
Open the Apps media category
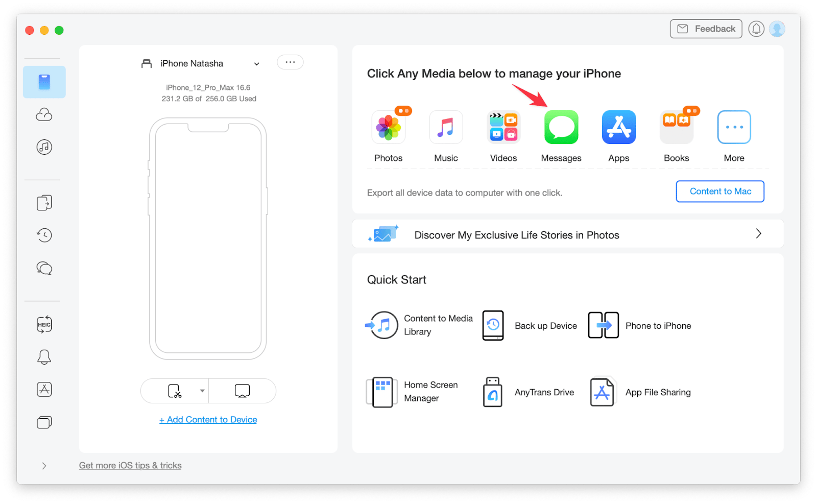619,127
